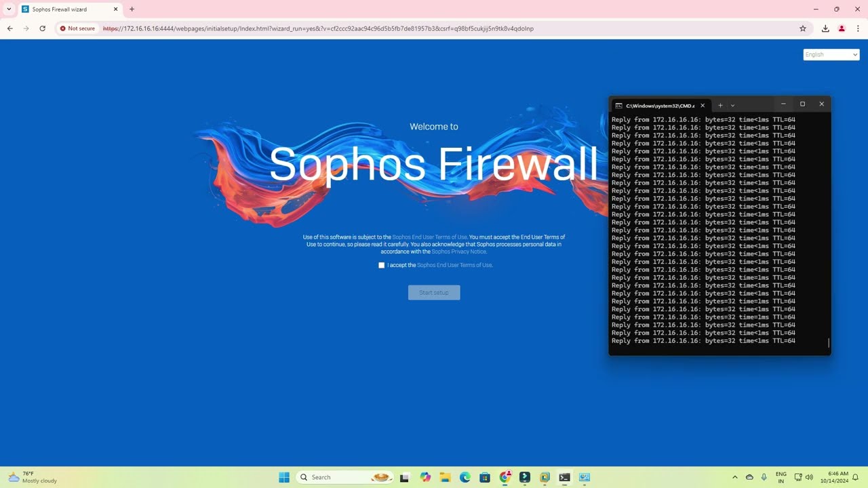Open the volume speaker tray icon
The image size is (868, 488).
coord(809,477)
